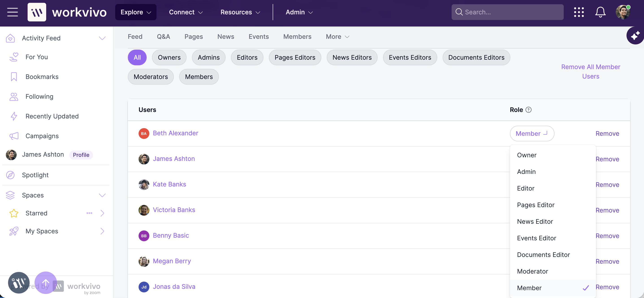
Task: Click the Starred star icon
Action: point(14,213)
